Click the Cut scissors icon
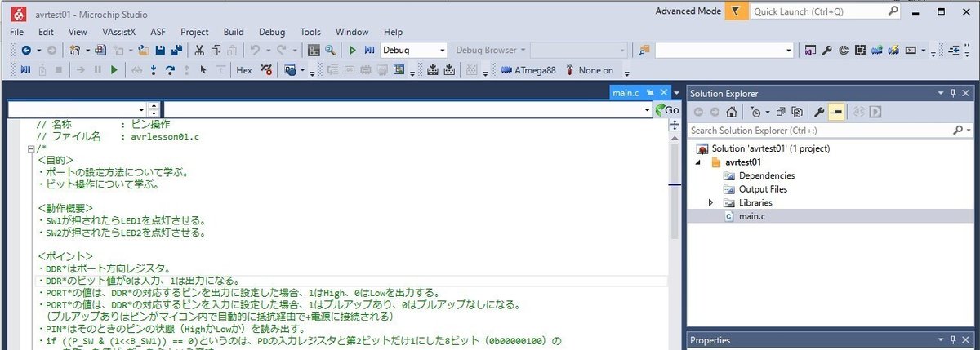 point(199,50)
